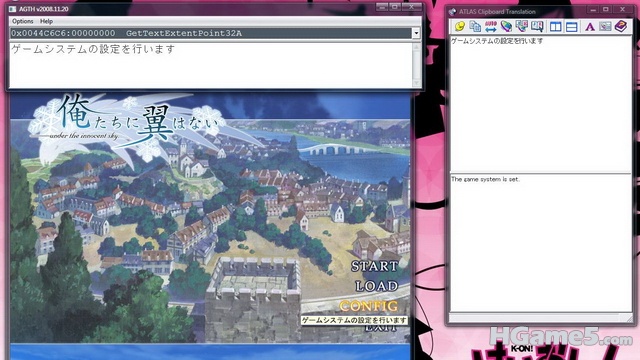The width and height of the screenshot is (640, 360).
Task: Click the translation environment settings icon
Action: click(522, 27)
